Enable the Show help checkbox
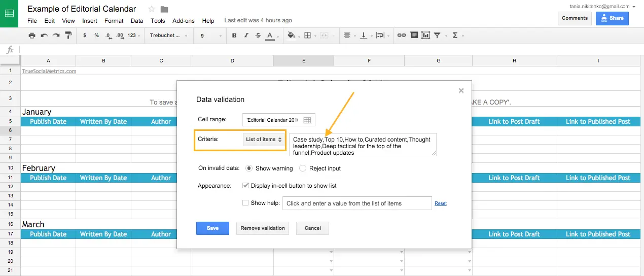Image resolution: width=644 pixels, height=276 pixels. 246,203
